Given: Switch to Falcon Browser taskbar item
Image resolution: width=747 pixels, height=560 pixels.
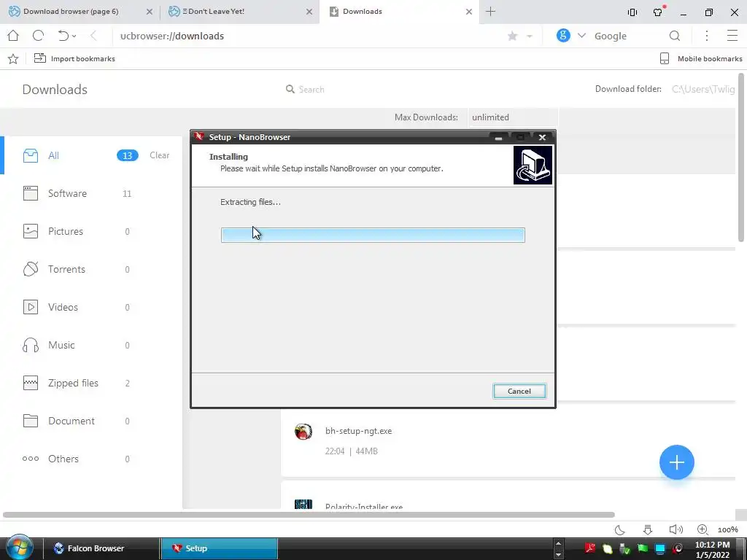Looking at the screenshot, I should tap(101, 548).
